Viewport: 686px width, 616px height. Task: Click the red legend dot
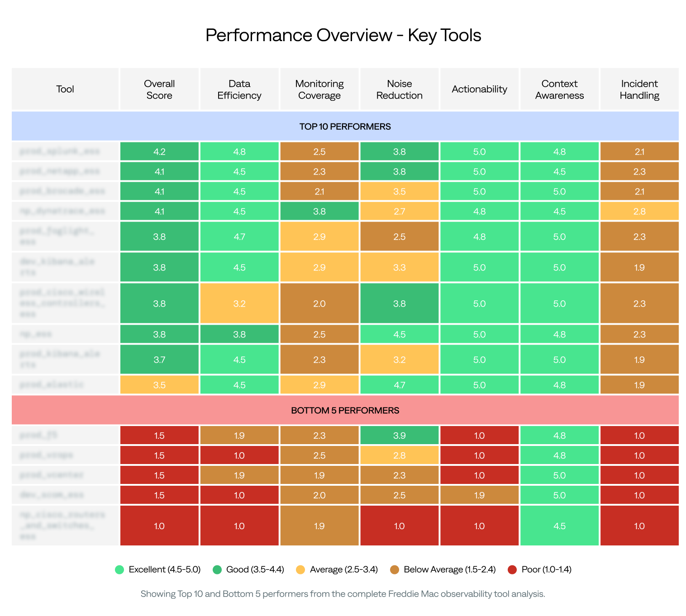tap(512, 570)
